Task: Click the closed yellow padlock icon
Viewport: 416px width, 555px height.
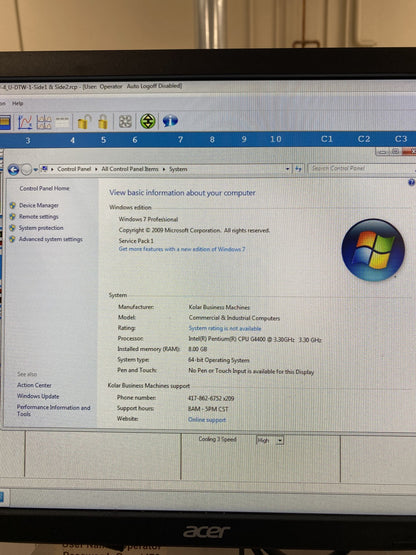Action: 103,122
